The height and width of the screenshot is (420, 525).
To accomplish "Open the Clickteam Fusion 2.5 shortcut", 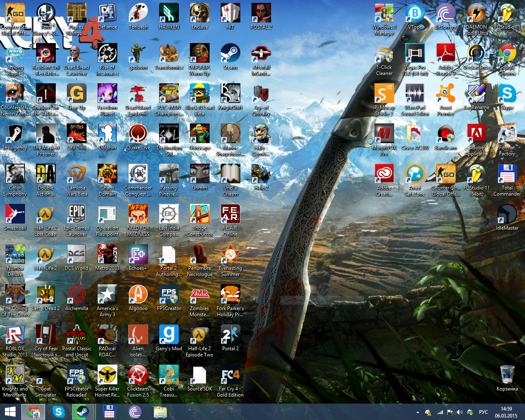I will click(x=138, y=381).
